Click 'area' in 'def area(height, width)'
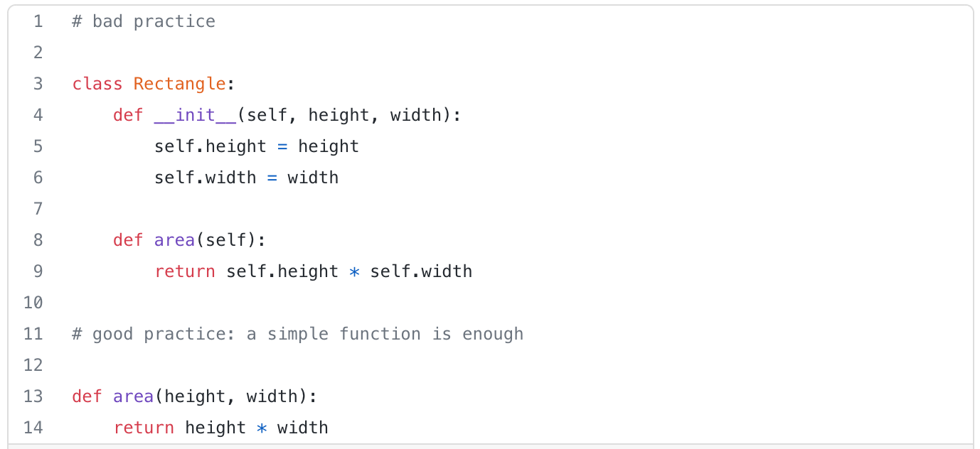The width and height of the screenshot is (980, 449). 133,396
